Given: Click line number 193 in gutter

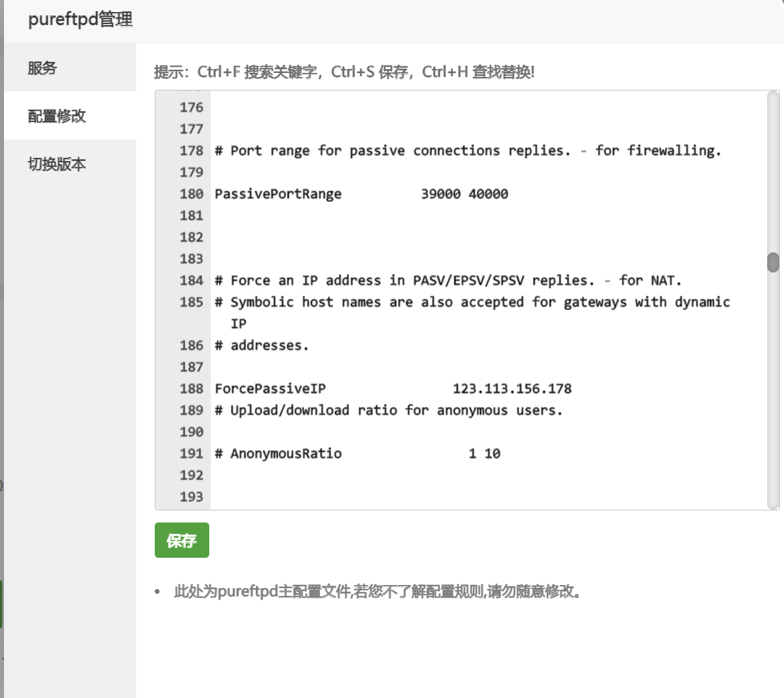Looking at the screenshot, I should pos(192,497).
